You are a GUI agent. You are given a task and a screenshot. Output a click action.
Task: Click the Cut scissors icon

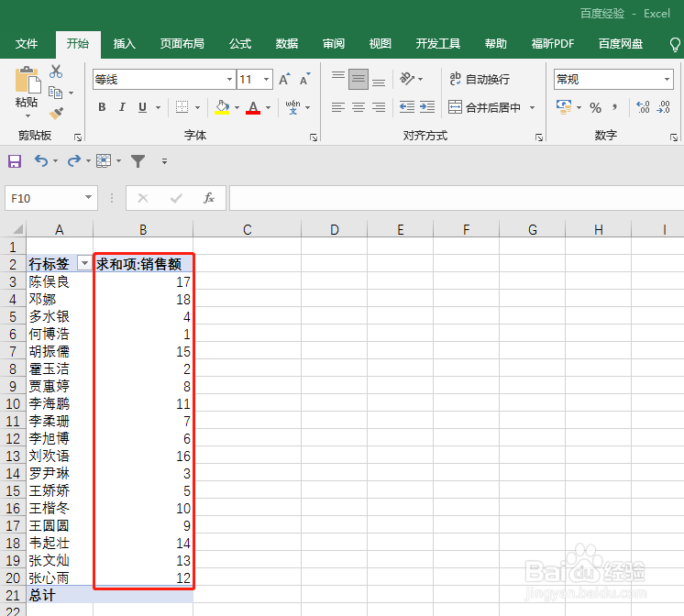click(56, 71)
